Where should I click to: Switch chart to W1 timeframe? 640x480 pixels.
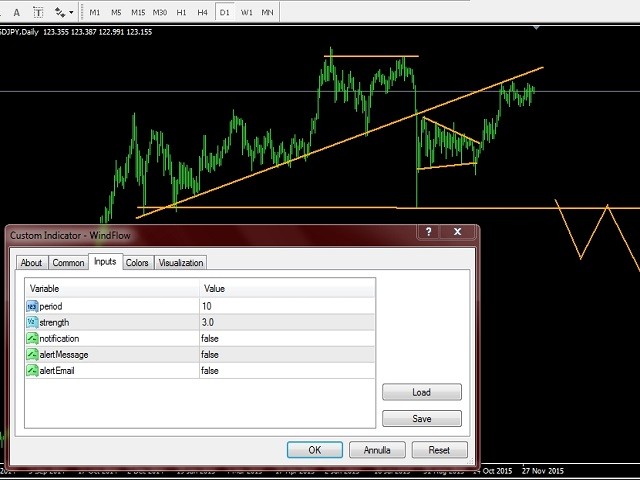tap(246, 12)
